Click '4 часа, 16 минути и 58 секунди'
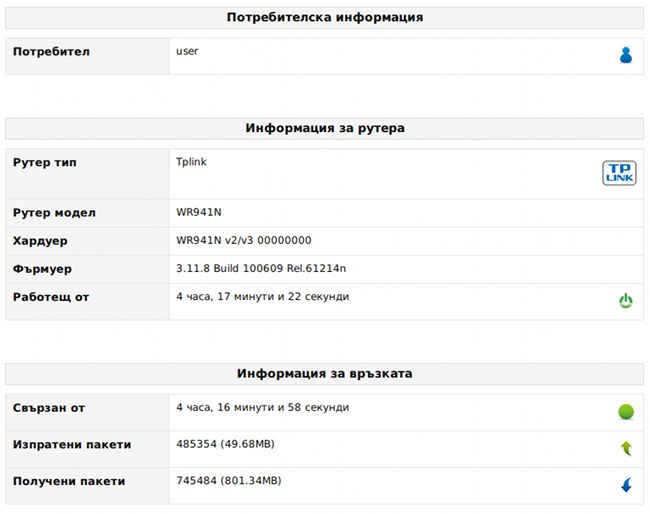 point(263,407)
